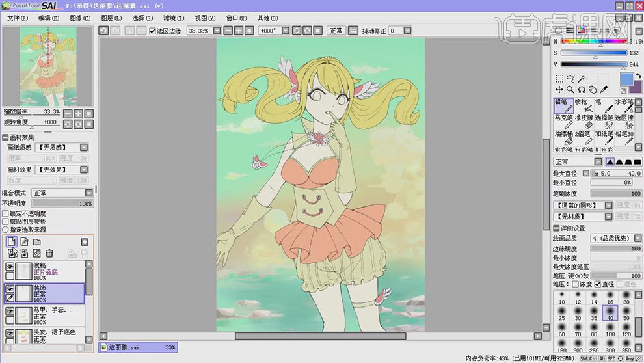This screenshot has width=644, height=363.
Task: Open the 视图 menu
Action: 205,18
